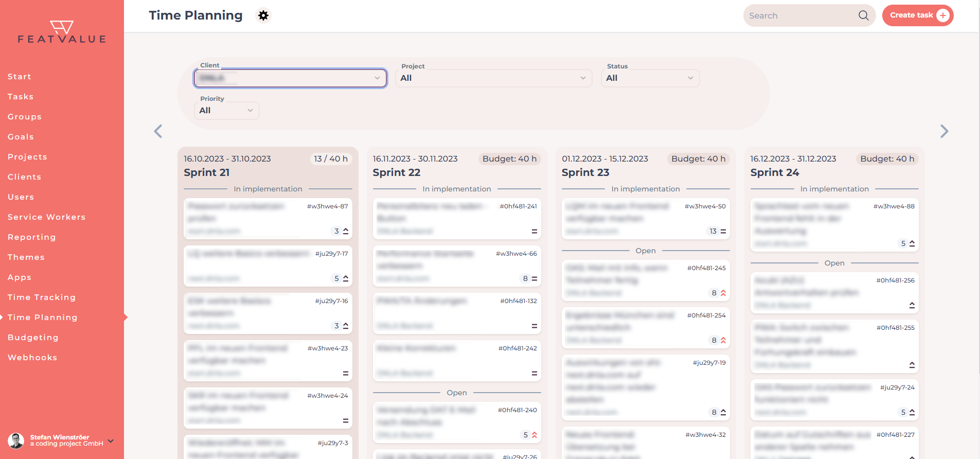
Task: Open Themes in the sidebar
Action: (x=26, y=257)
